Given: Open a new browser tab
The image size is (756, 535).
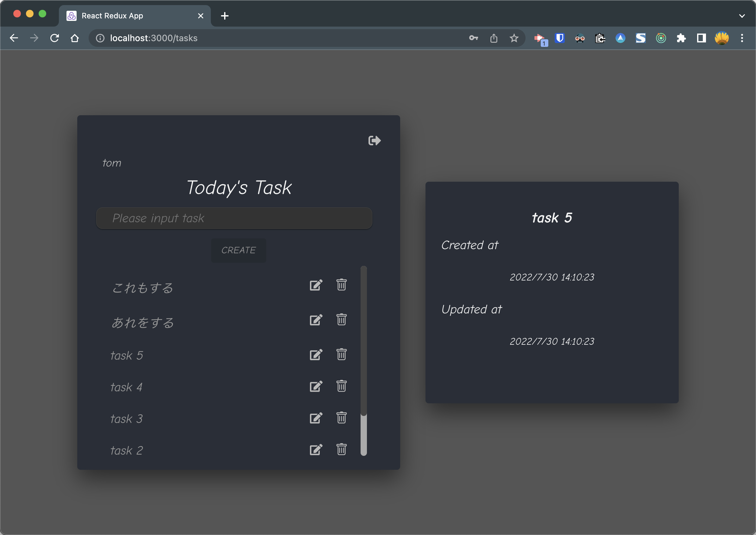Looking at the screenshot, I should (225, 16).
